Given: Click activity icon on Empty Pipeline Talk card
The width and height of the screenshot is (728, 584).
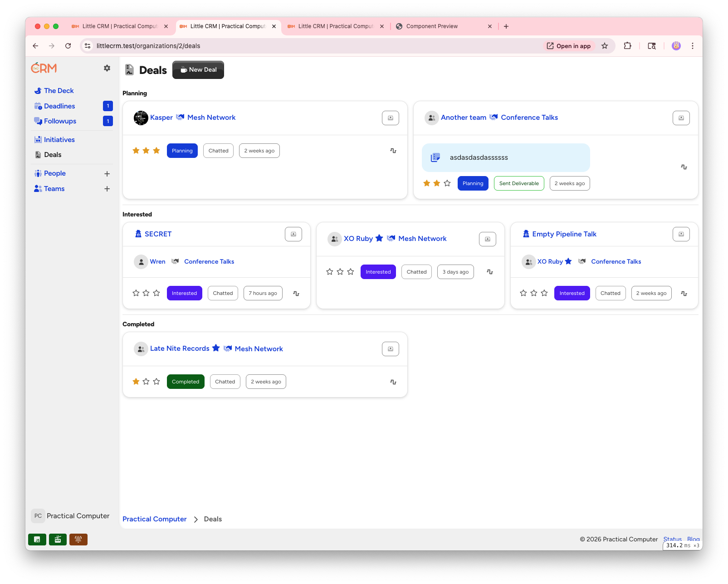Looking at the screenshot, I should tap(684, 294).
